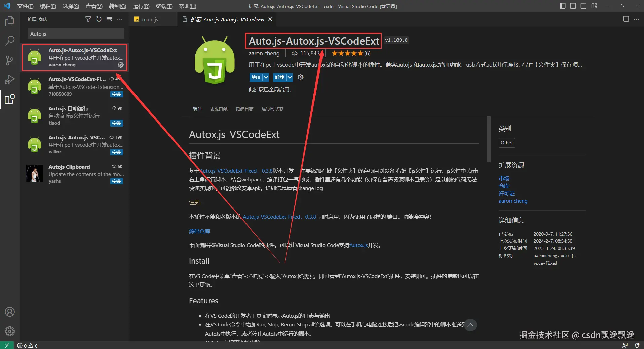Open the 市场 marketplace link
This screenshot has height=349, width=644.
[504, 178]
